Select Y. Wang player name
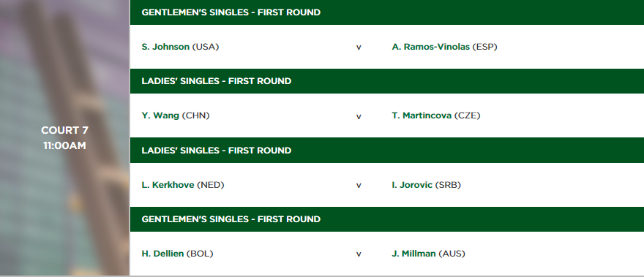644x277 pixels. click(x=160, y=115)
